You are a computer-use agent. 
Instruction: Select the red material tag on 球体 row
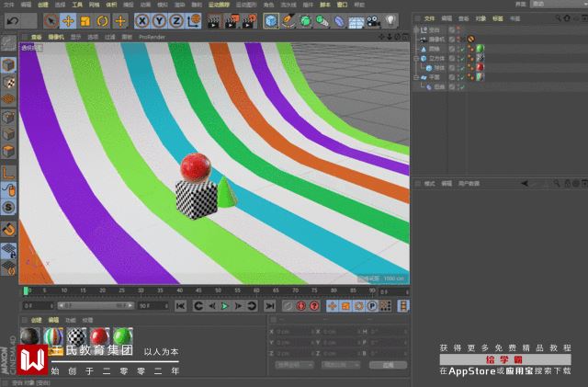pyautogui.click(x=480, y=68)
